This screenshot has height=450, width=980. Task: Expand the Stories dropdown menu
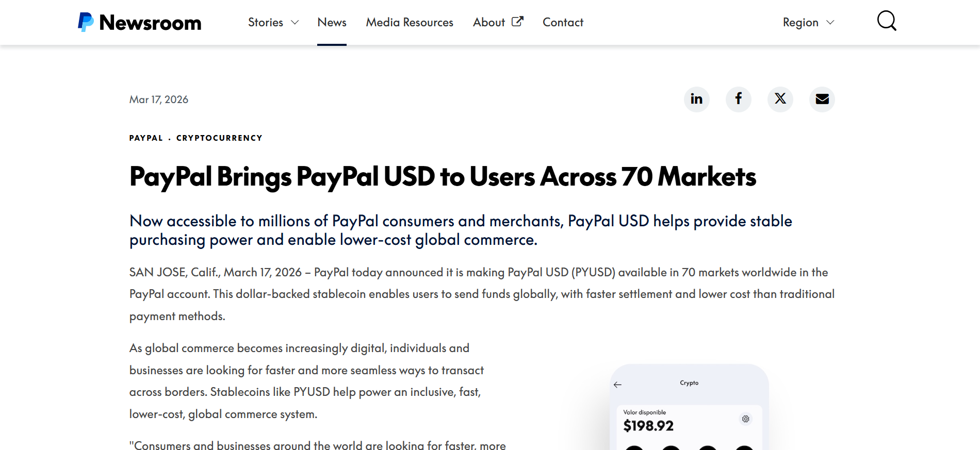click(273, 22)
